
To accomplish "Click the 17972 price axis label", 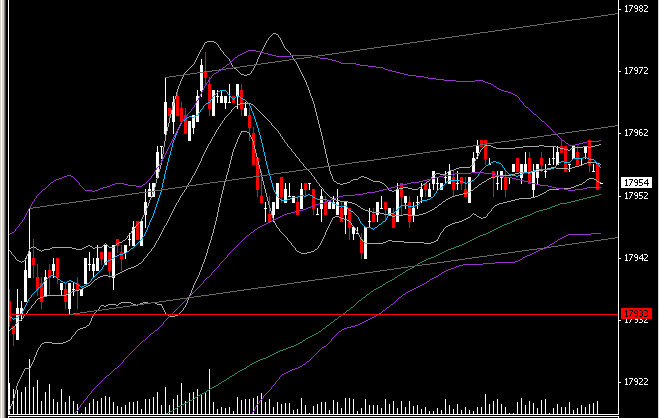I will (636, 71).
